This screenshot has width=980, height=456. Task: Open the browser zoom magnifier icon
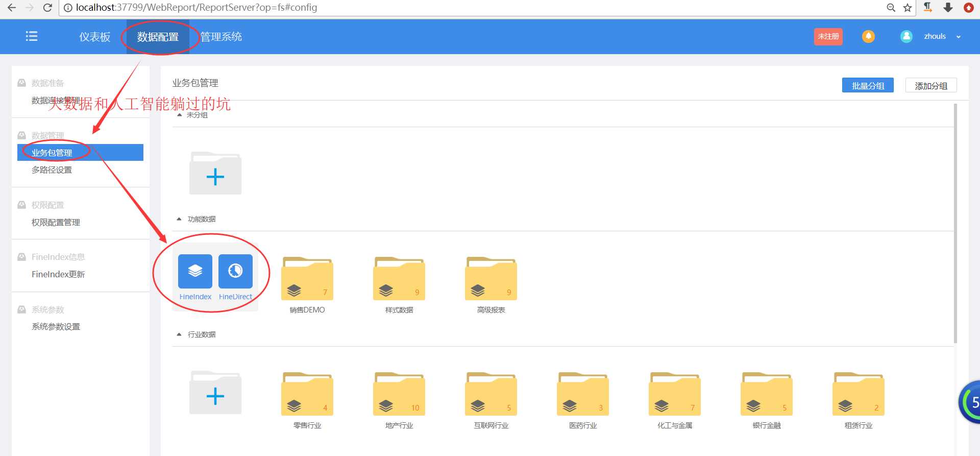(x=891, y=8)
